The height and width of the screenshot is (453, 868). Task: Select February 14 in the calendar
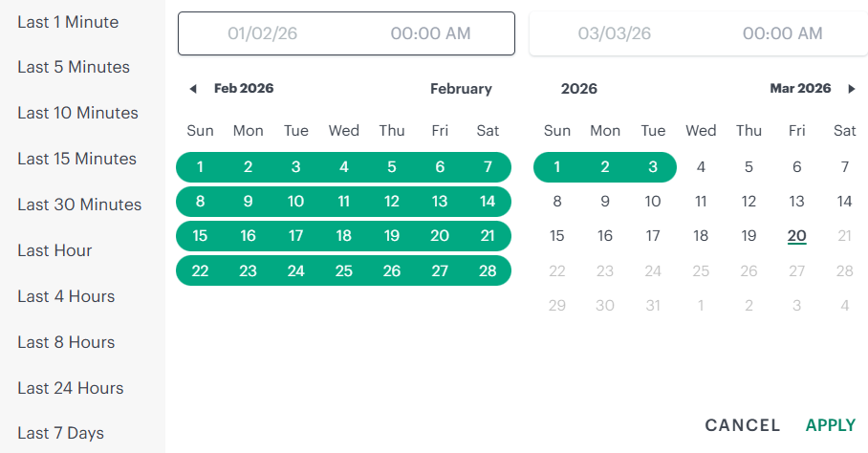pos(488,202)
